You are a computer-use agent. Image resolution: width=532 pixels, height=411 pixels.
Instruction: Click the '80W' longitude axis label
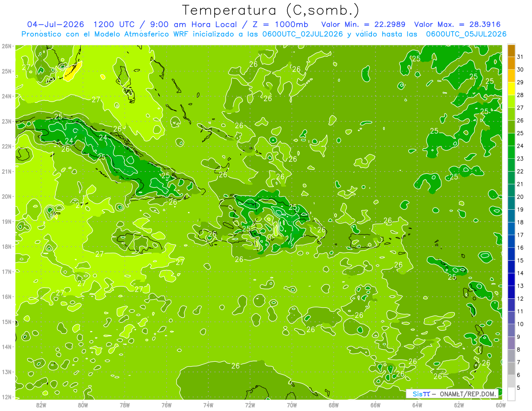pyautogui.click(x=83, y=405)
